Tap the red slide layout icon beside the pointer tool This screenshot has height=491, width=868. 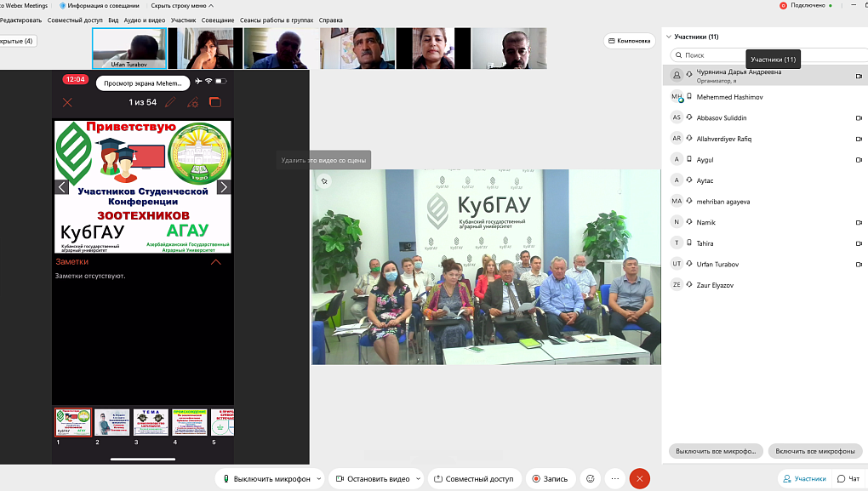[x=215, y=102]
